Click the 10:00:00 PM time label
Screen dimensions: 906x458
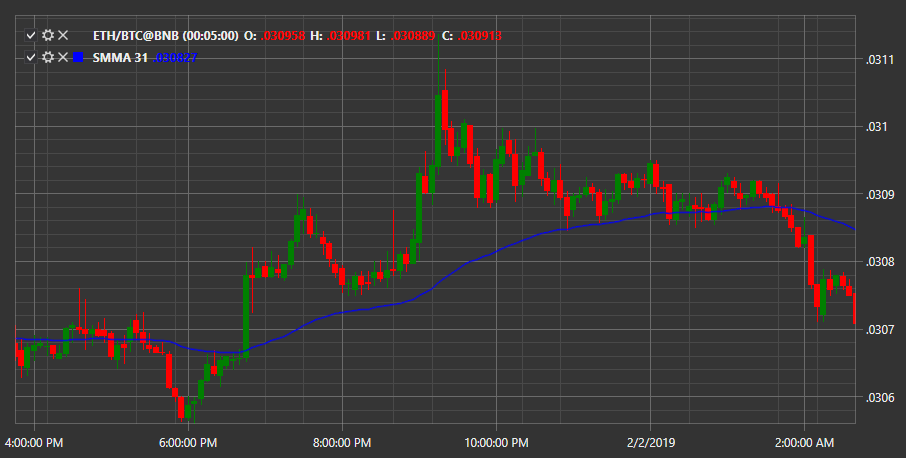tap(496, 443)
